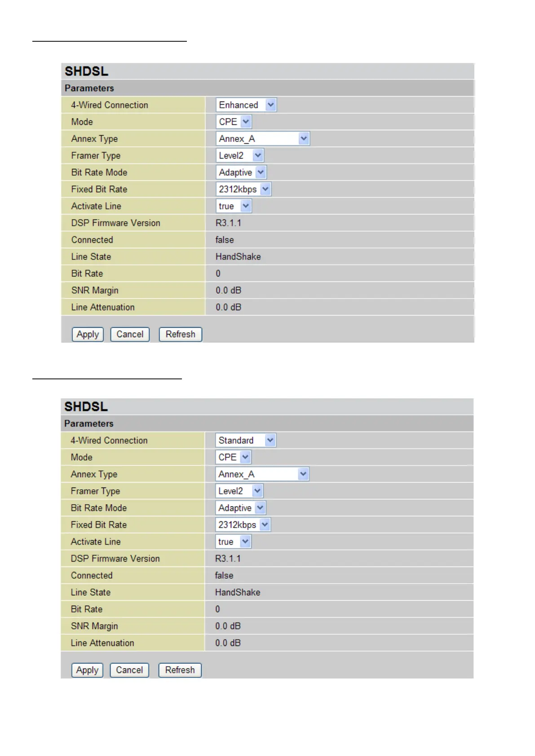This screenshot has height=756, width=535.
Task: Open the 4-Wired Connection dropdown showing Standard
Action: coord(245,440)
